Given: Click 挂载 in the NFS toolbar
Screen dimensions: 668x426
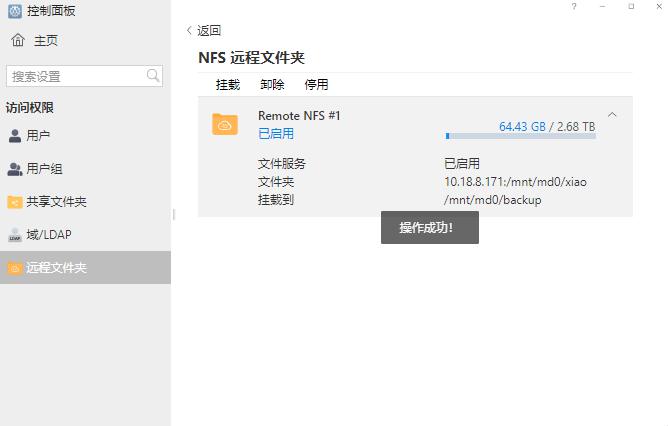Looking at the screenshot, I should (228, 85).
